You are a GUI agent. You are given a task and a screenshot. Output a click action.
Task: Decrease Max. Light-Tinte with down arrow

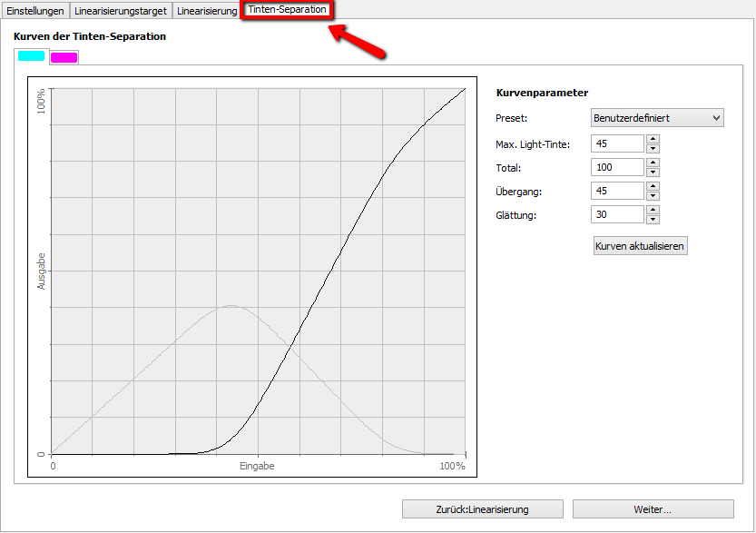653,148
